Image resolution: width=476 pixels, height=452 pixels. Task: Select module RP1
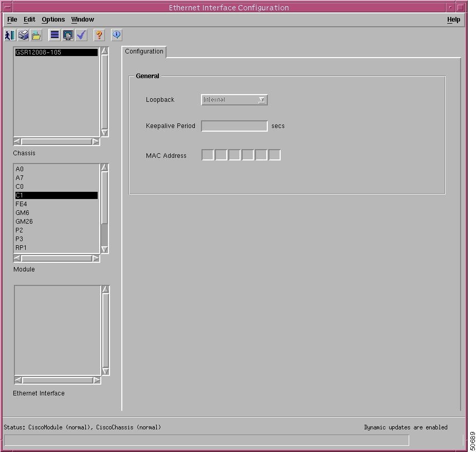(57, 248)
